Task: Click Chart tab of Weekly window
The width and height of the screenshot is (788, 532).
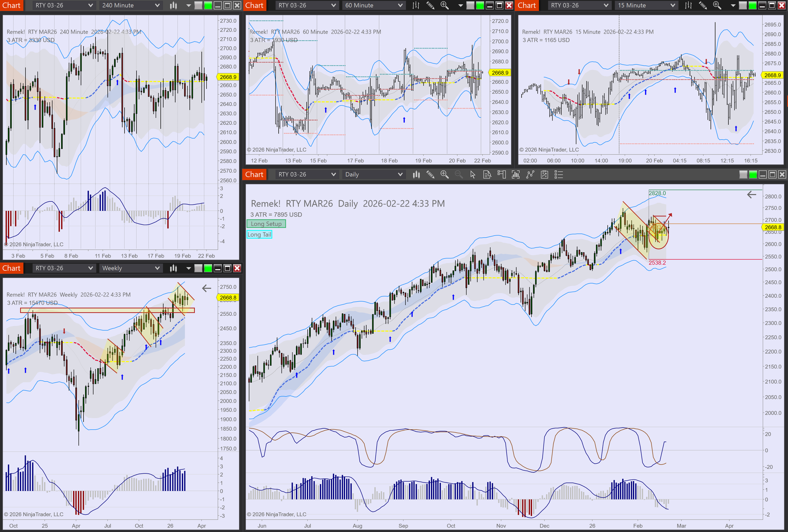Action: [x=12, y=268]
